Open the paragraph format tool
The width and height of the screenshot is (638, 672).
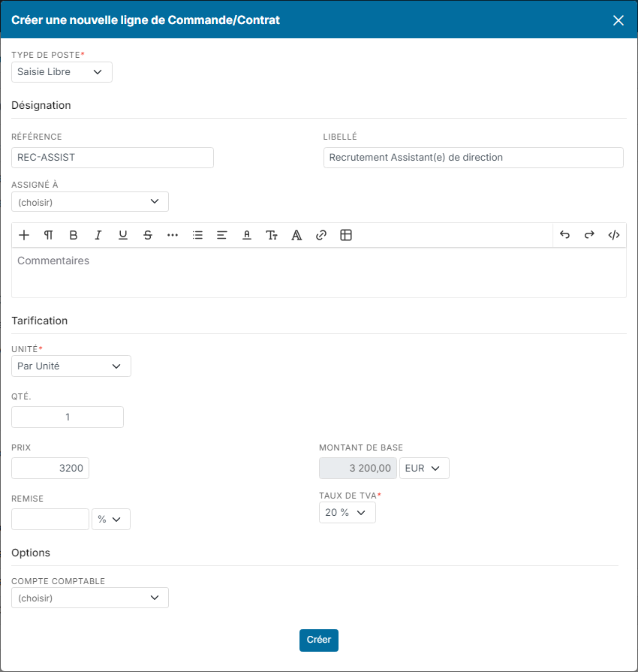coord(49,235)
